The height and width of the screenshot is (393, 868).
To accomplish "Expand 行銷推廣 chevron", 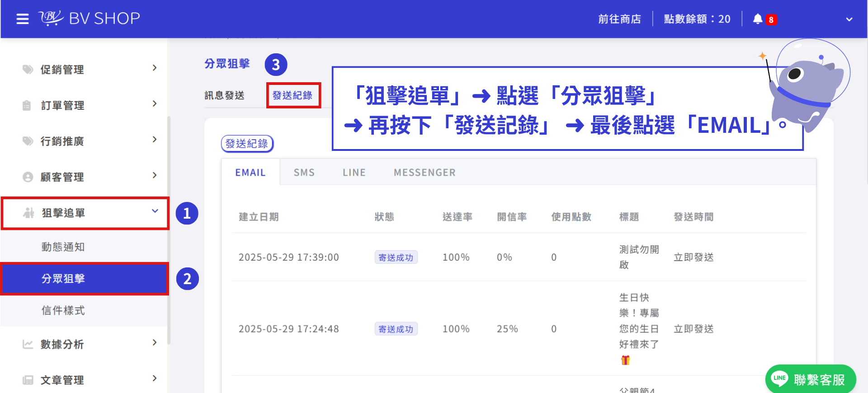I will click(155, 139).
